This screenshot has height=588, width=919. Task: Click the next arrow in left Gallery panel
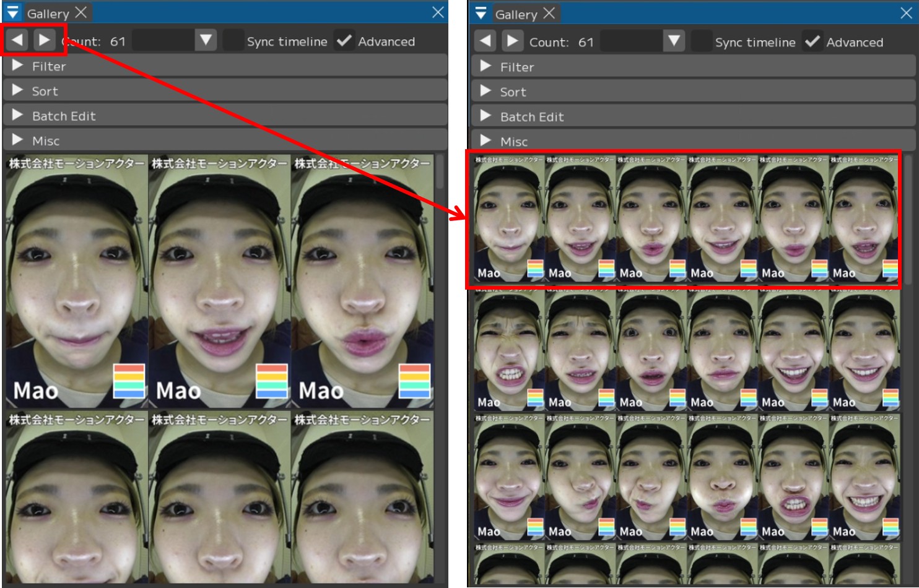pos(44,40)
